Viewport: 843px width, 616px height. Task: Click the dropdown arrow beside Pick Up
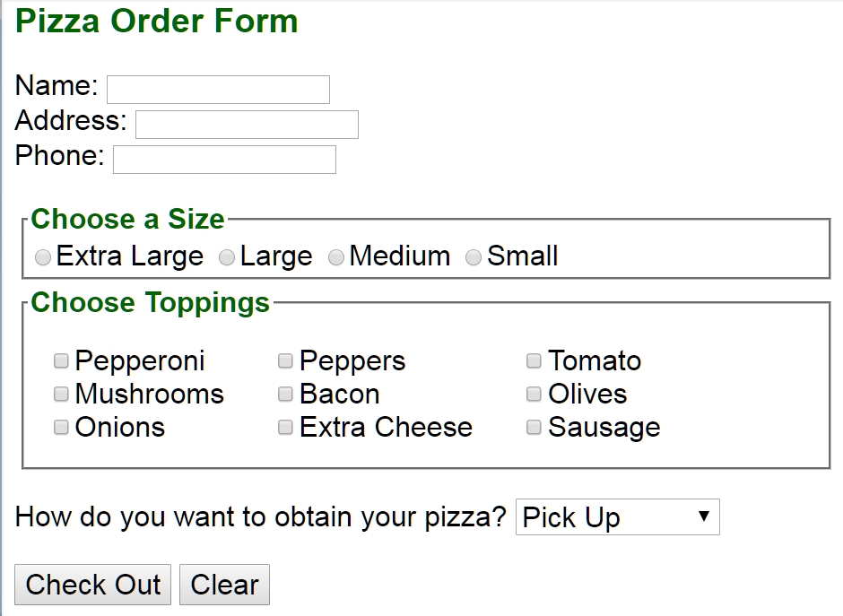703,516
